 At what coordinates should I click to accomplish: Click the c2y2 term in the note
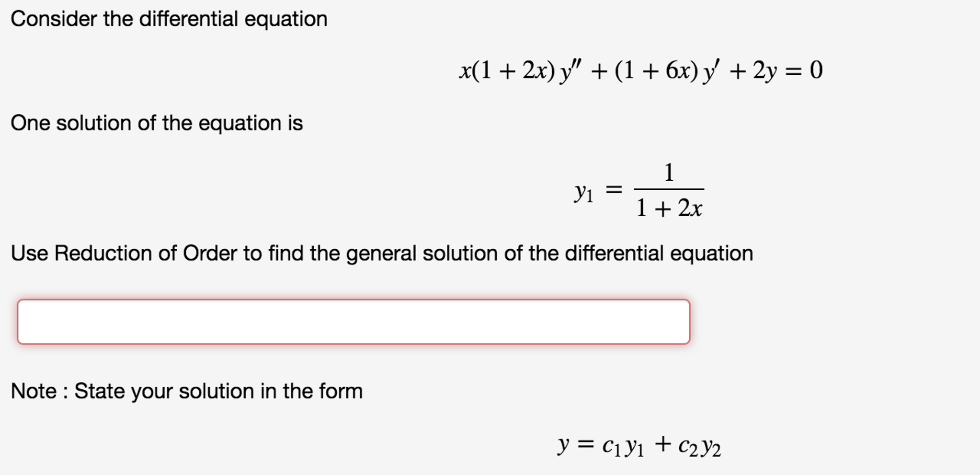699,446
